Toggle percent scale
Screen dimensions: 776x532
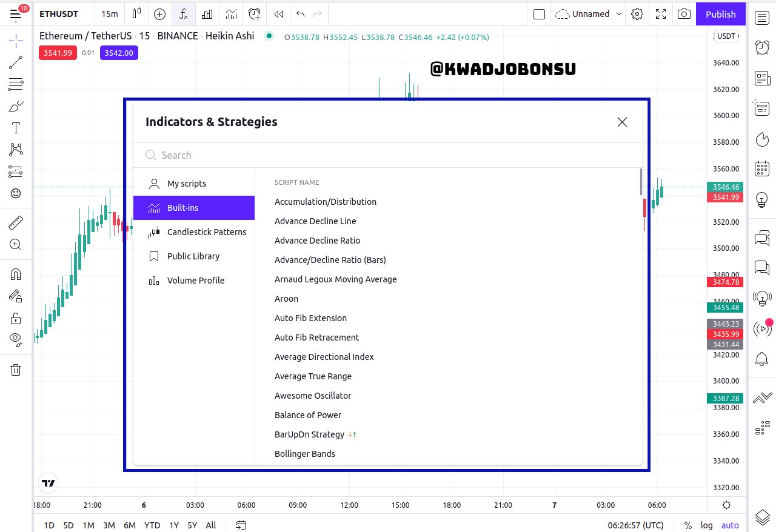687,525
